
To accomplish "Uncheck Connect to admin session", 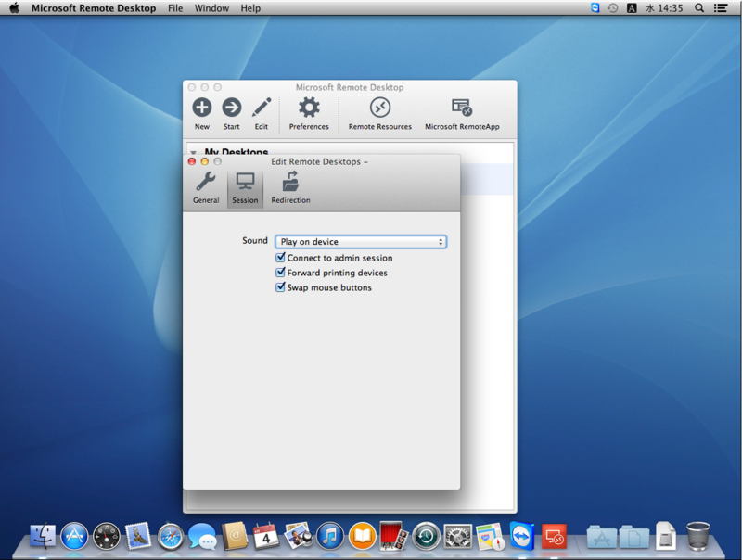I will 281,258.
